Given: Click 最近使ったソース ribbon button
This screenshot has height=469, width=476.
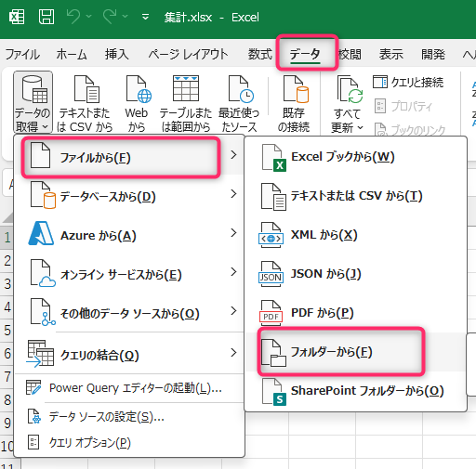Looking at the screenshot, I should (x=239, y=103).
